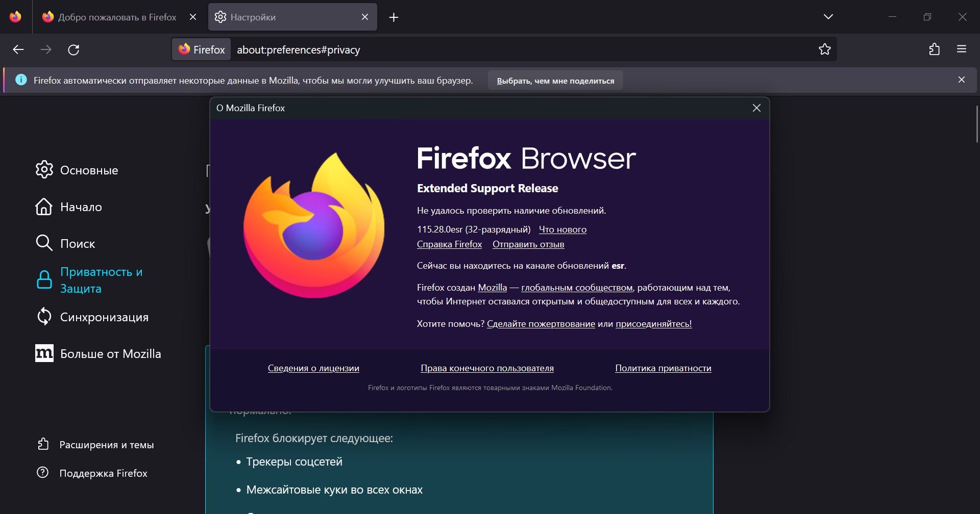Click the question mark icon for Firefox support
Screen dimensions: 980x514
[x=43, y=473]
